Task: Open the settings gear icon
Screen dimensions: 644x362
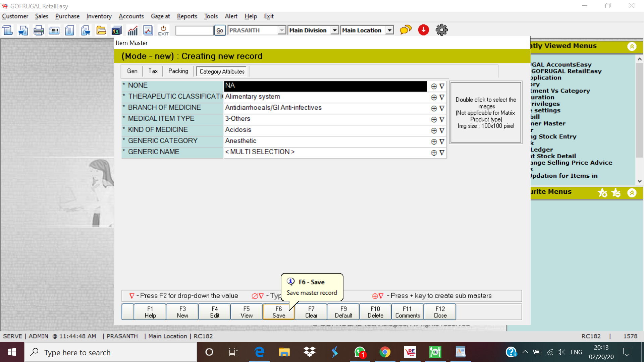Action: click(441, 30)
